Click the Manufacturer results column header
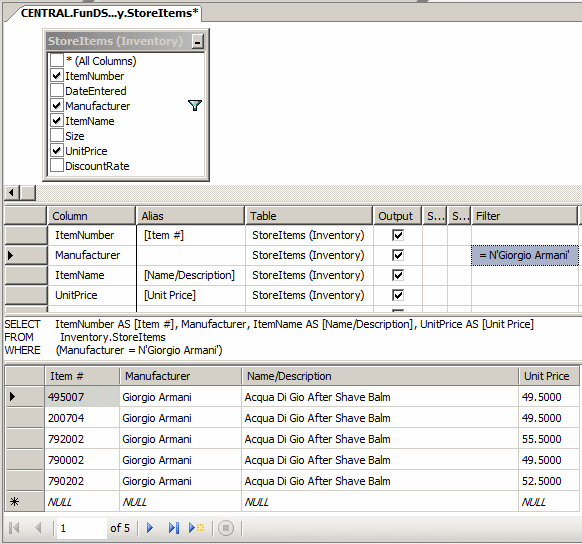The image size is (582, 544). [180, 376]
